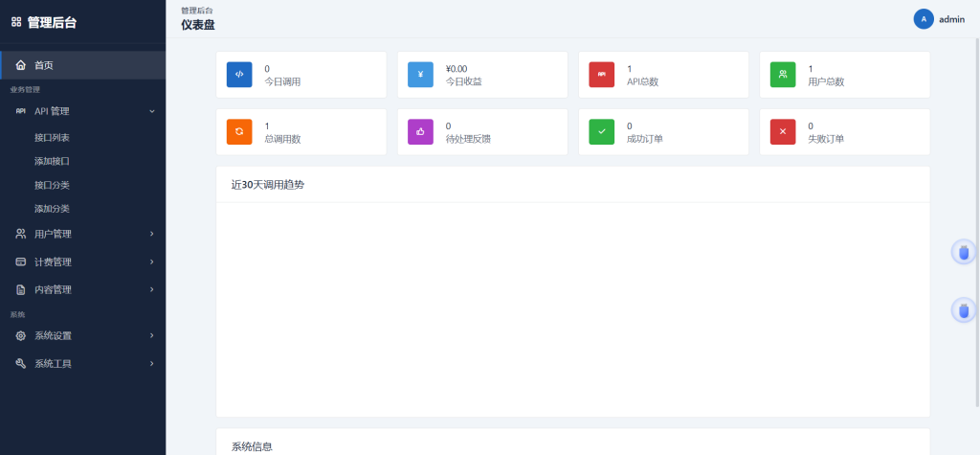
Task: Click the page vertical scrollbar
Action: point(977,225)
